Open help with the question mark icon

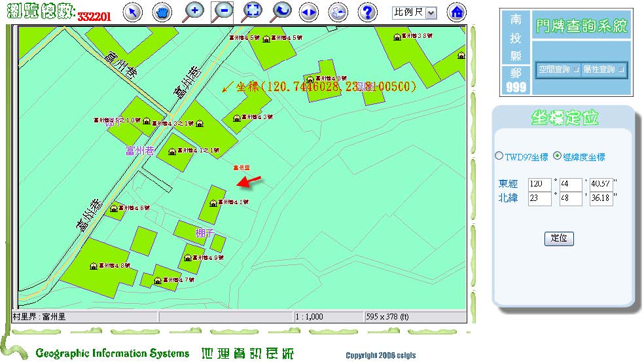point(368,12)
